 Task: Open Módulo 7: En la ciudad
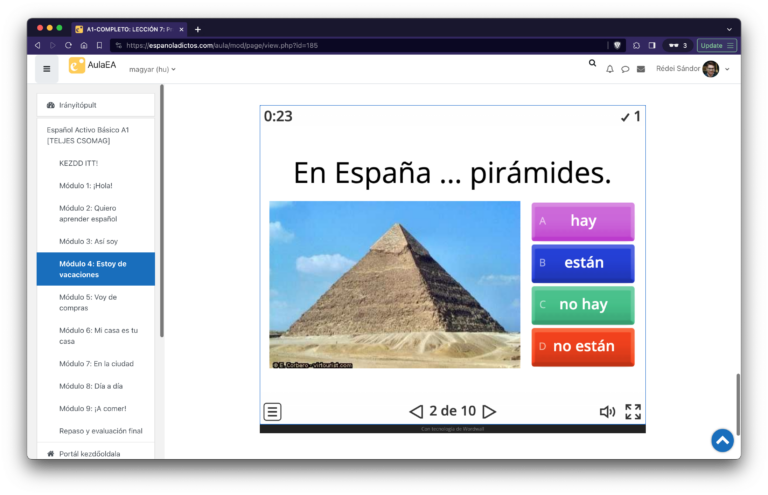pyautogui.click(x=96, y=364)
